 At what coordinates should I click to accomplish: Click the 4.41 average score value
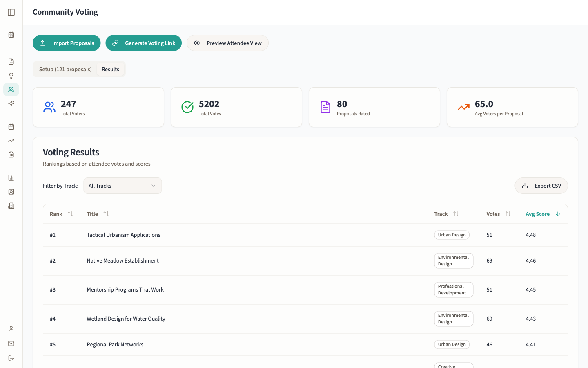click(x=530, y=344)
